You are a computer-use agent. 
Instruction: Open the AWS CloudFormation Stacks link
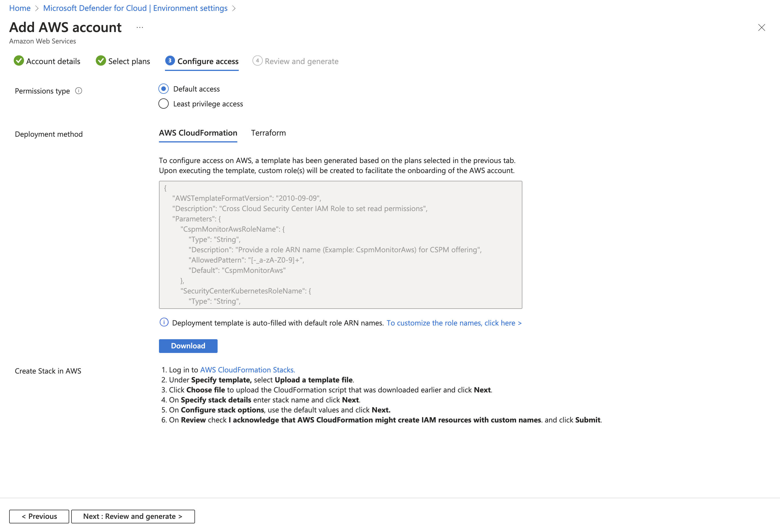tap(247, 370)
